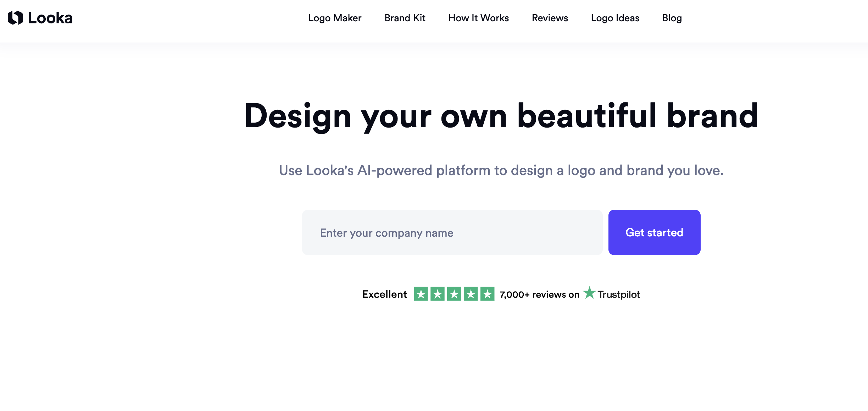This screenshot has width=868, height=411.
Task: Click the Looka hexagon logo icon
Action: click(x=15, y=18)
